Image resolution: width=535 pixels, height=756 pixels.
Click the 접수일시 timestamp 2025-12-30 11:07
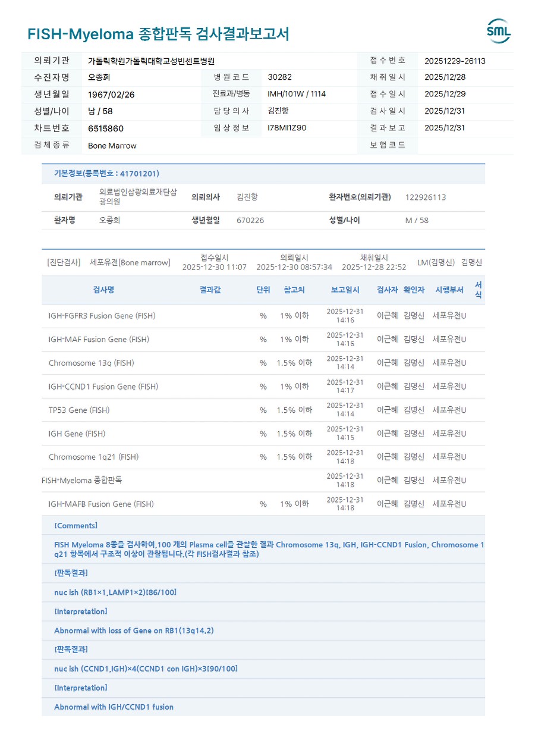(x=215, y=267)
